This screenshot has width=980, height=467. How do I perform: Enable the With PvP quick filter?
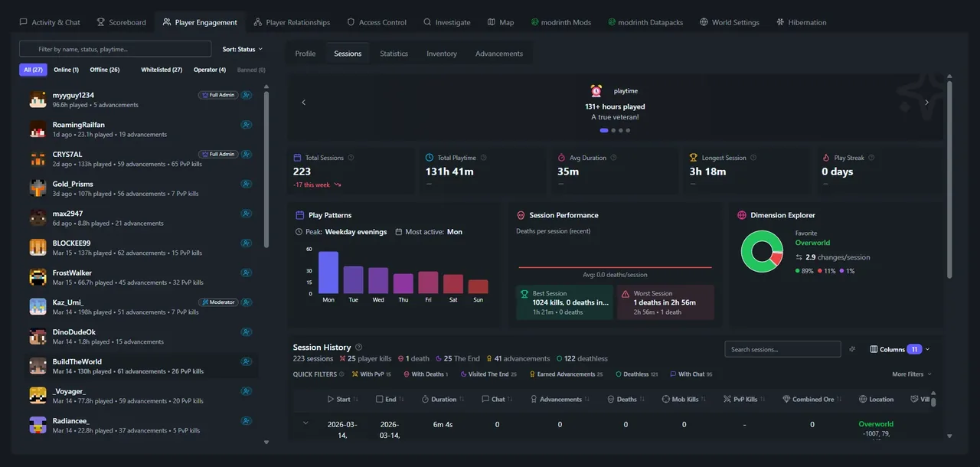point(372,374)
